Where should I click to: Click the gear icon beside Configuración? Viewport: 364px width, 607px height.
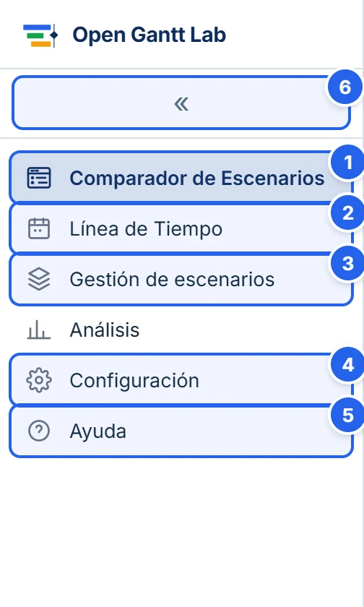coord(39,380)
